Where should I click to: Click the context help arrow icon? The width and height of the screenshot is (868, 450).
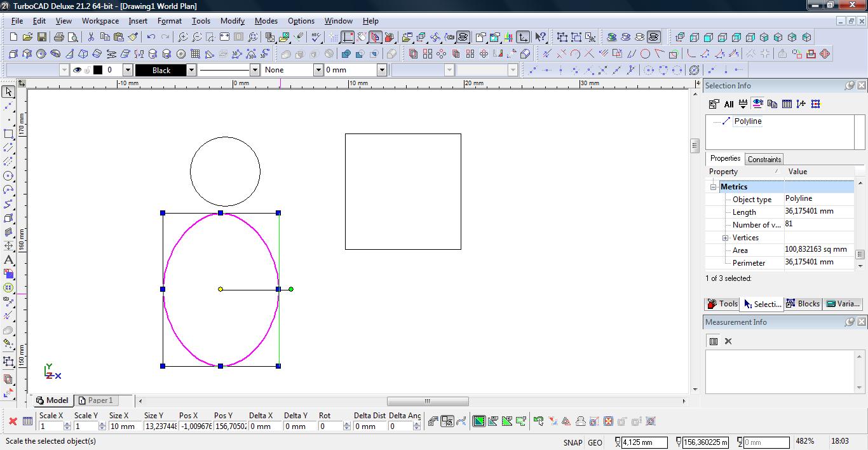[540, 37]
